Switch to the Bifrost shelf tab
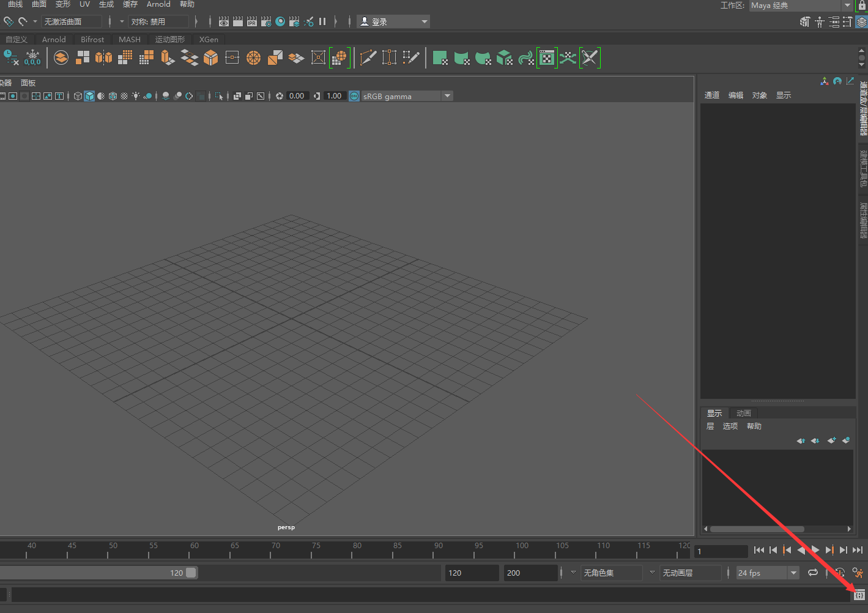 [92, 39]
